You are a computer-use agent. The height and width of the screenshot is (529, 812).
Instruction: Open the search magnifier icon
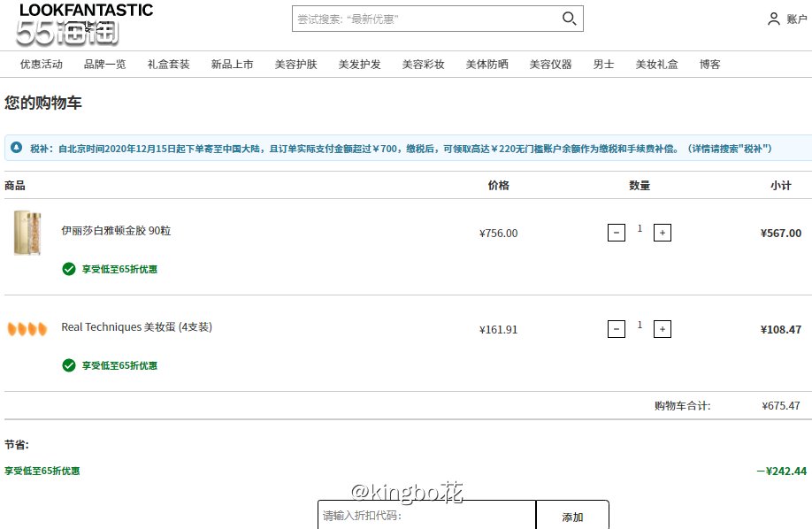click(570, 18)
